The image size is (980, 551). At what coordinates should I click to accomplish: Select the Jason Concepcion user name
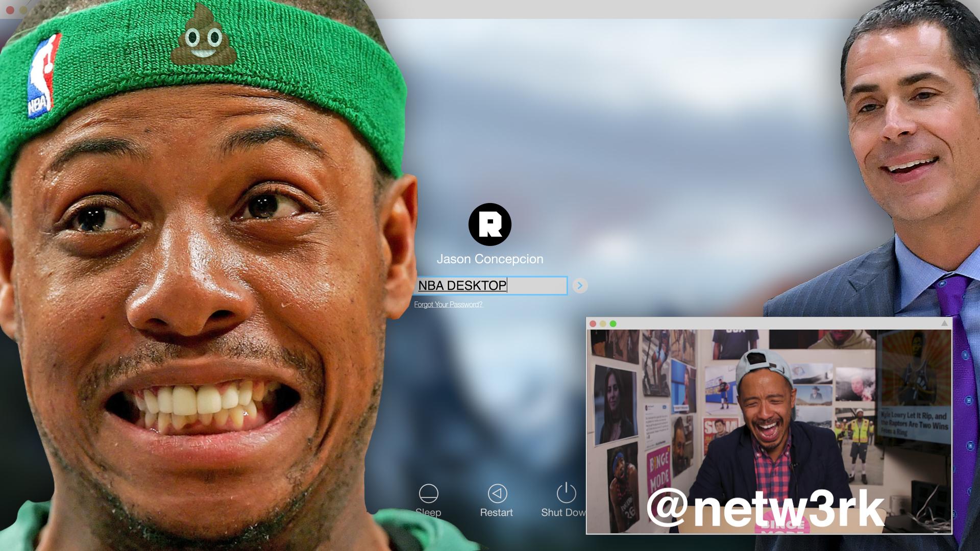(x=489, y=259)
